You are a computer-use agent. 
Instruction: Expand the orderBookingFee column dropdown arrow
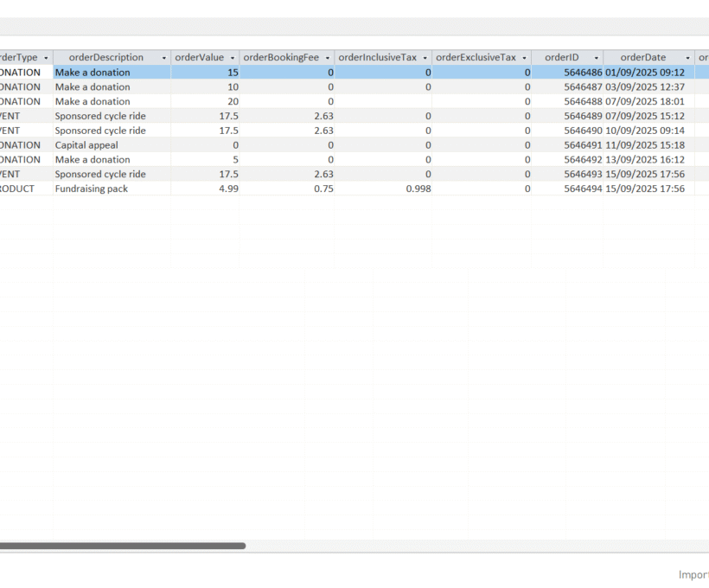click(x=328, y=58)
